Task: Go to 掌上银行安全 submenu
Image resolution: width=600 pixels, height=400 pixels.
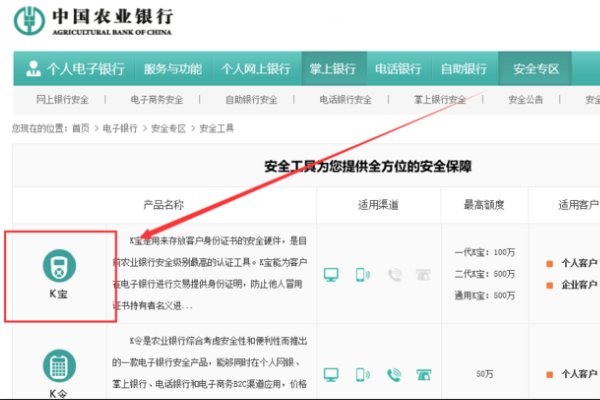Action: (x=440, y=100)
